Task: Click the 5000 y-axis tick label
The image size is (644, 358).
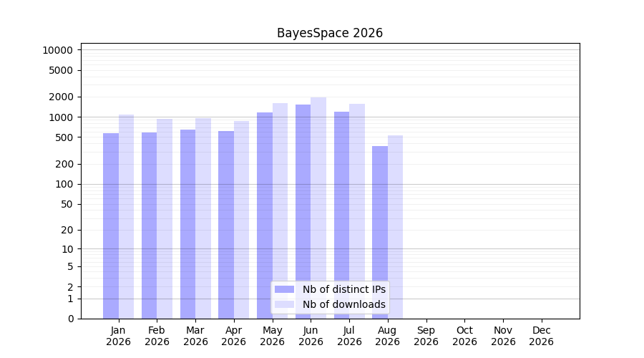Action: pos(60,70)
